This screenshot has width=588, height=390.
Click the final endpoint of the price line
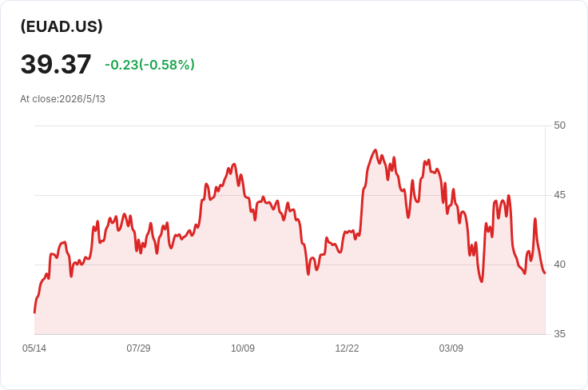click(545, 273)
